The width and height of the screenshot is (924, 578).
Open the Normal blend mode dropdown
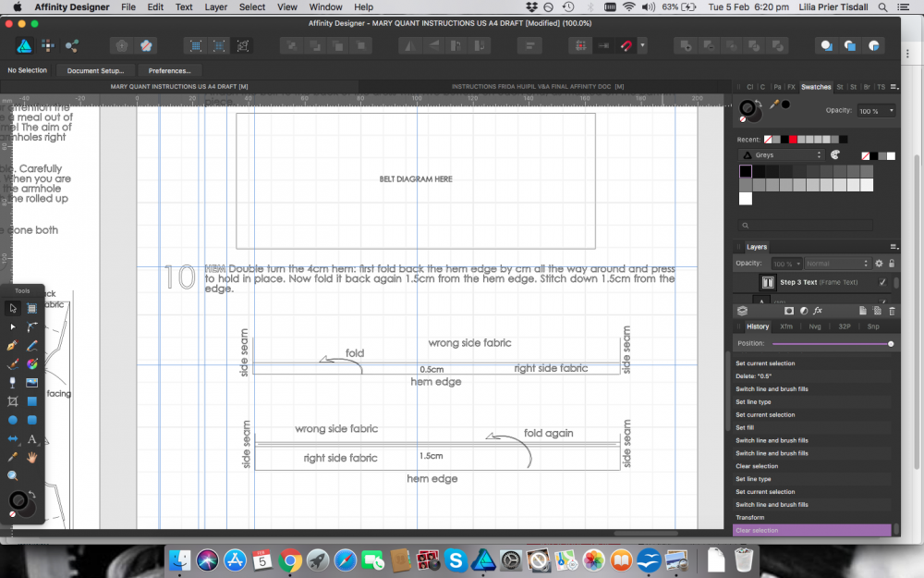(x=837, y=263)
